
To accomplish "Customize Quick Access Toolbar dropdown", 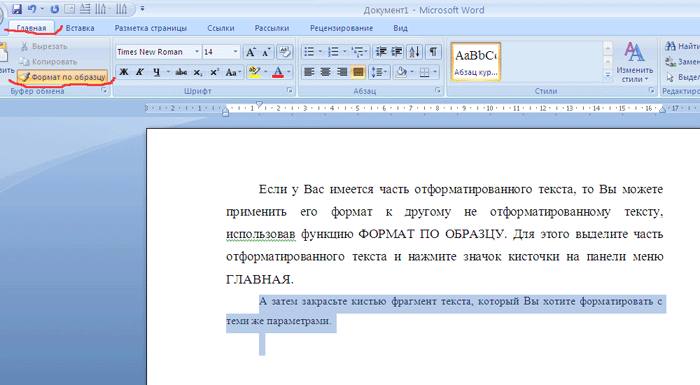I will pyautogui.click(x=142, y=8).
